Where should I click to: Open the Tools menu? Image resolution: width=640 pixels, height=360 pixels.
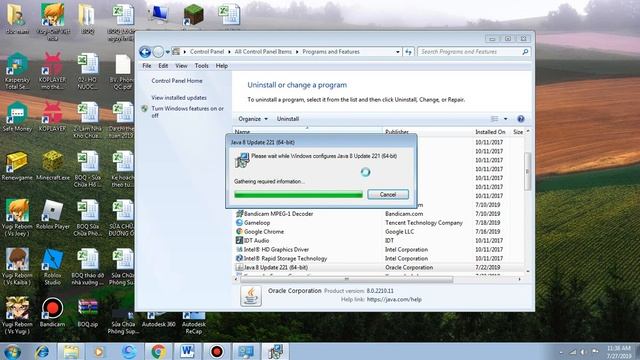coord(202,66)
